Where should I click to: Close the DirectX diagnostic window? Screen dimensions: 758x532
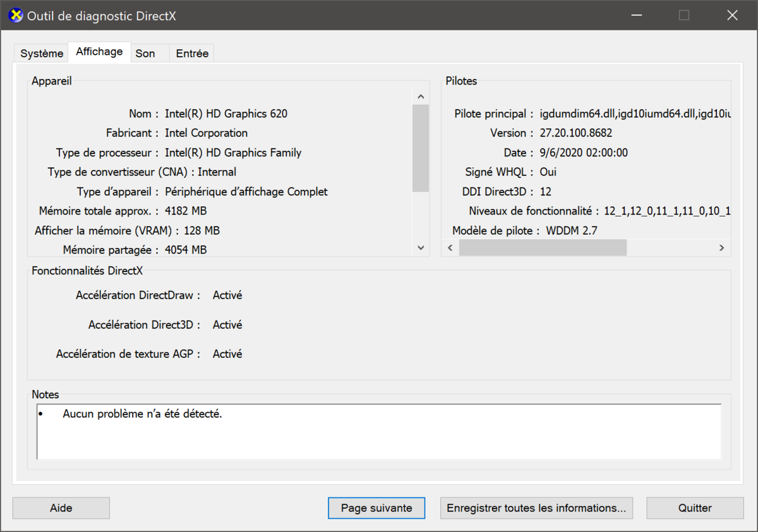pyautogui.click(x=733, y=15)
